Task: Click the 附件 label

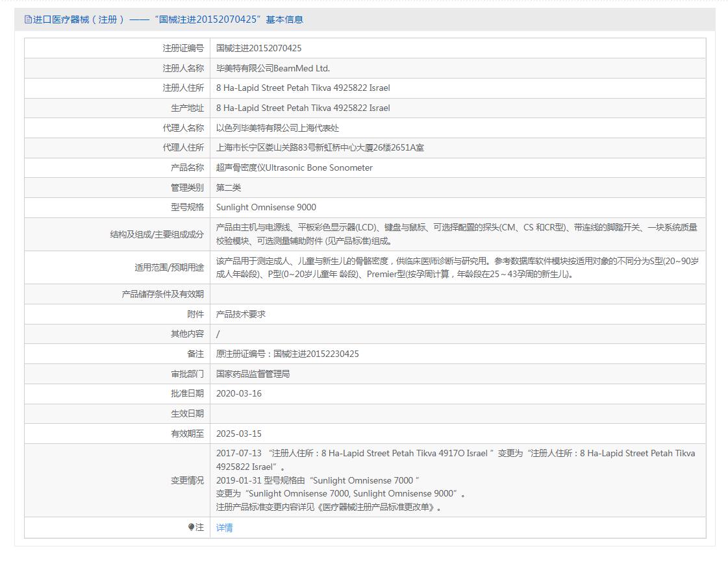Action: click(195, 314)
